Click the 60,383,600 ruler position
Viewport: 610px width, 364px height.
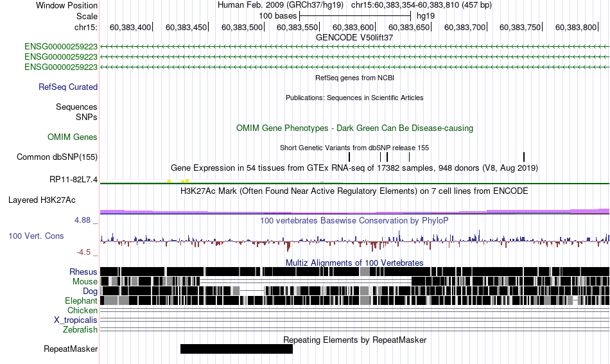point(354,27)
